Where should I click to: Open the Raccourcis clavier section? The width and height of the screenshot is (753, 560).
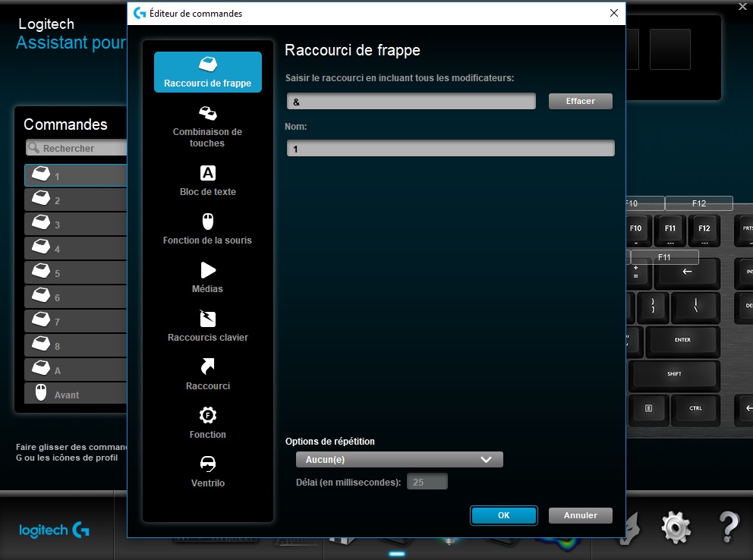click(207, 326)
